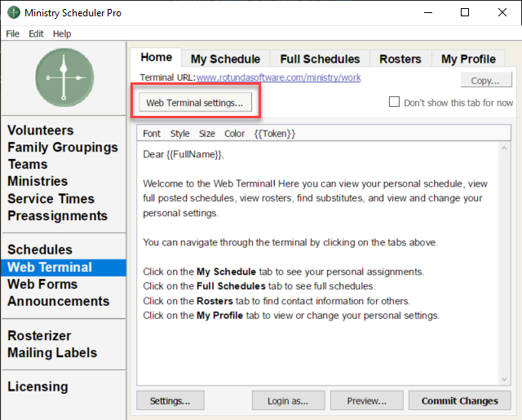The image size is (522, 420).
Task: Click the editor scrollbar up arrow
Action: coord(504,148)
